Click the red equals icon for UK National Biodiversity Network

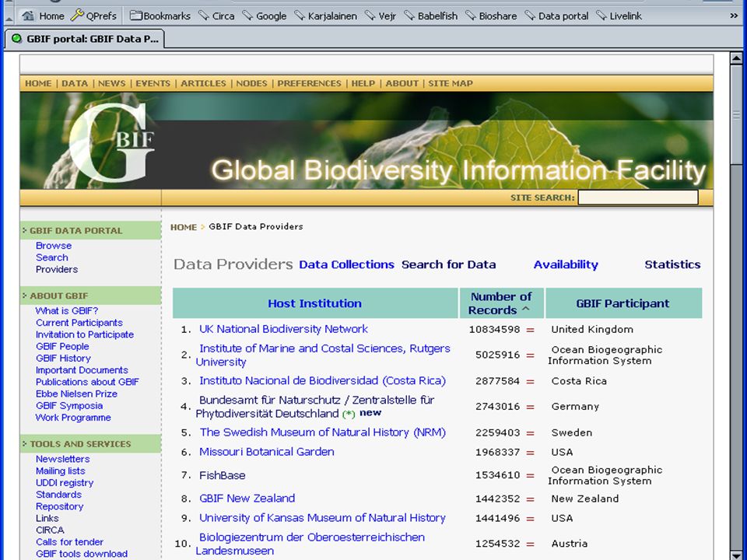(530, 330)
